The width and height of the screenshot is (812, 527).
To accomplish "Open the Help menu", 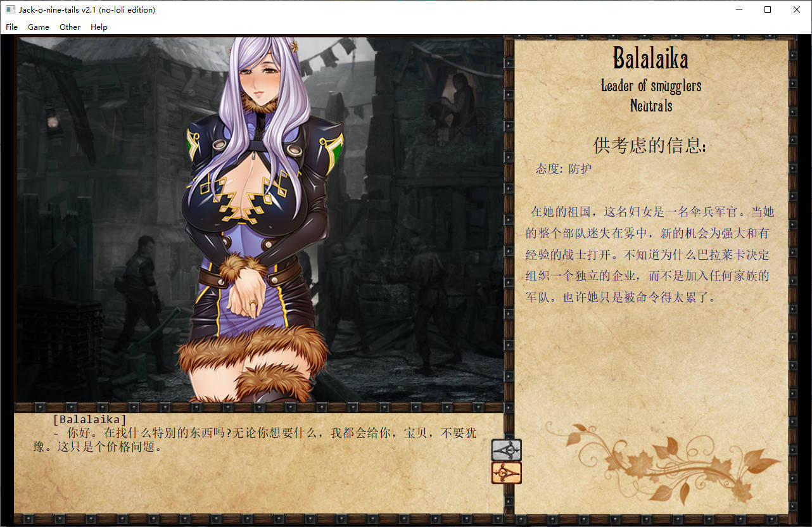I will tap(99, 27).
